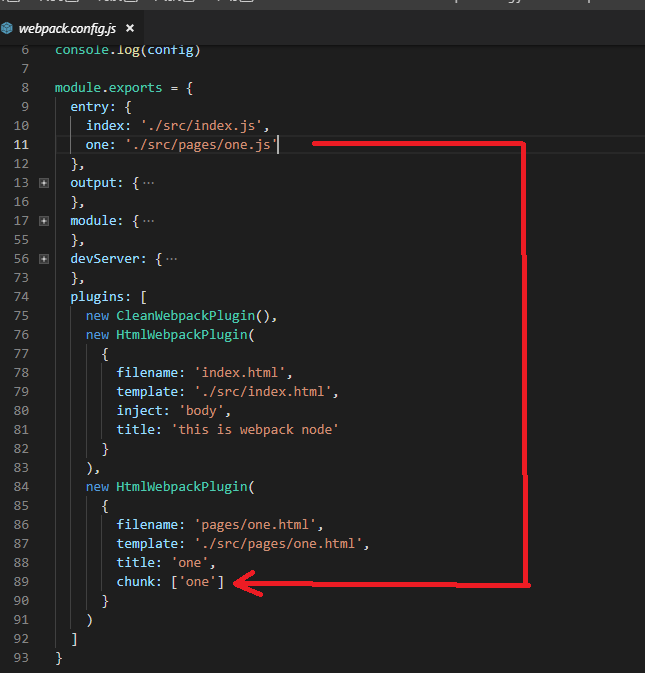
Task: Click './src/index.js' string on line 10
Action: point(201,126)
